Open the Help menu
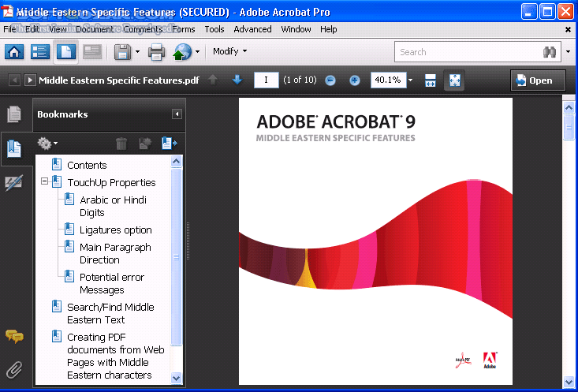 click(329, 28)
